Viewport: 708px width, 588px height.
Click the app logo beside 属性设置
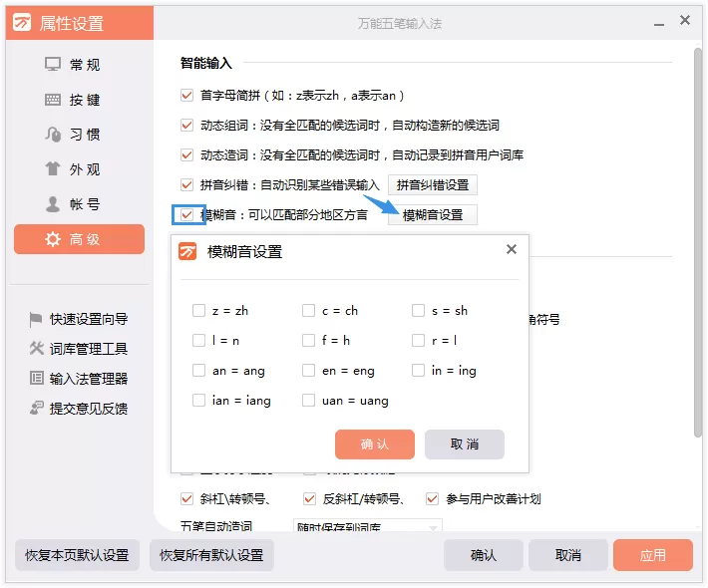22,22
